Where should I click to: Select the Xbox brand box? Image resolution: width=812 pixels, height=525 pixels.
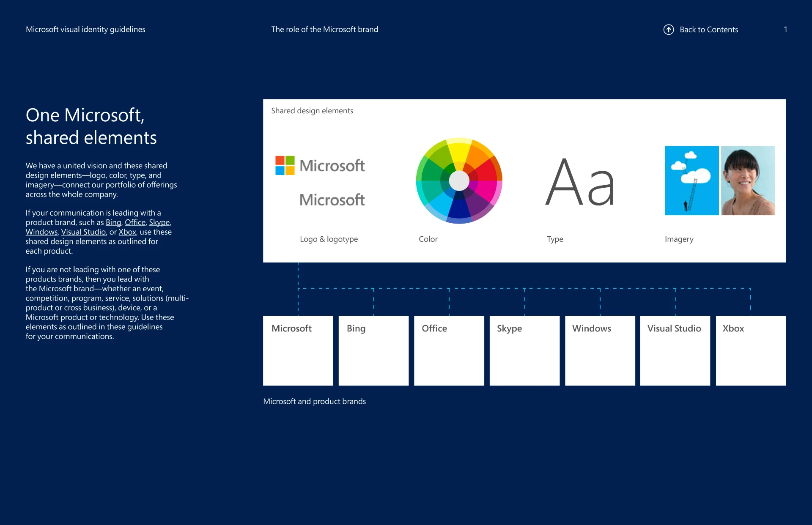751,350
